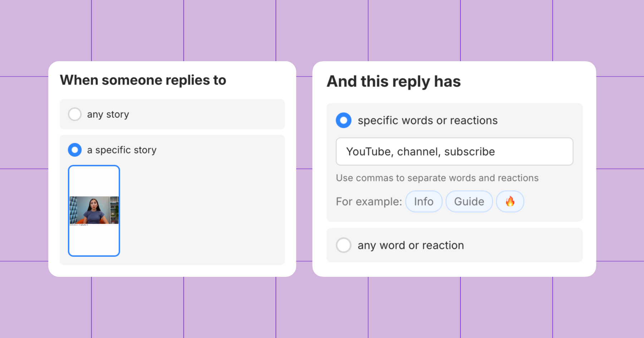Click the "For example:" label
Screen dimensions: 644x338
point(369,202)
